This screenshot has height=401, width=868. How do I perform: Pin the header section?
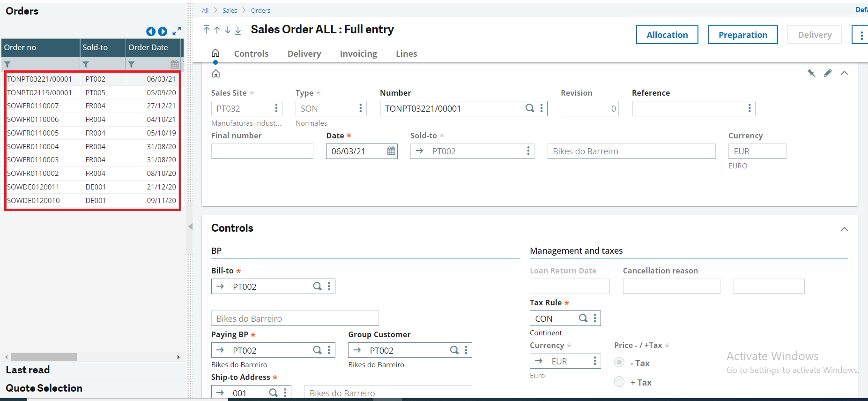(811, 73)
